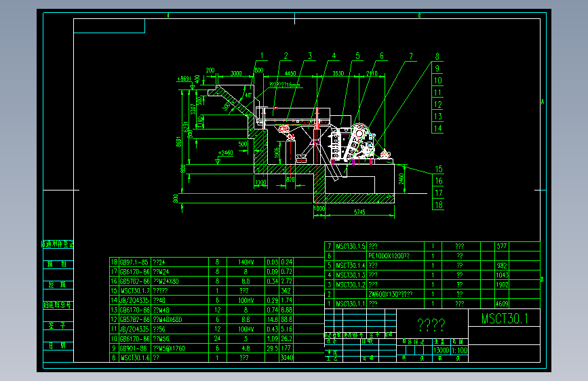Click the 1902 weight value in row 3
Viewport: 588px width, 381px height.
click(502, 285)
